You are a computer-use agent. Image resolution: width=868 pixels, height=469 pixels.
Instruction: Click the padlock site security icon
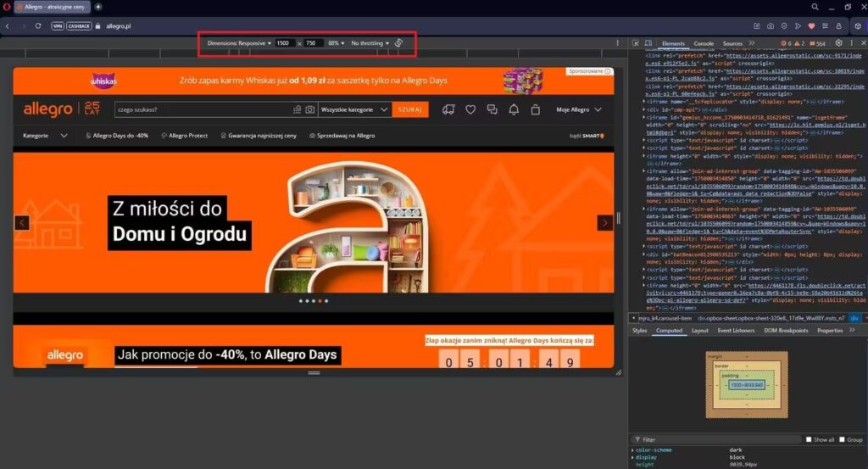[98, 25]
